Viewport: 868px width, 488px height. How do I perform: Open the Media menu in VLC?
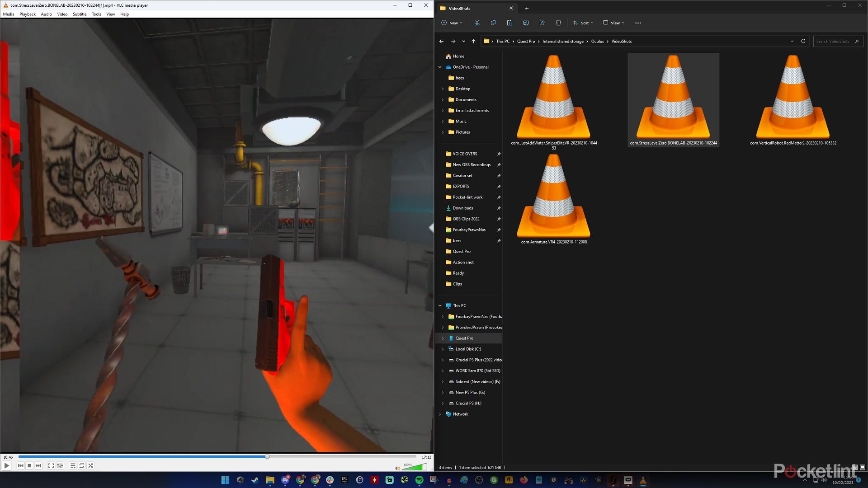pyautogui.click(x=9, y=14)
